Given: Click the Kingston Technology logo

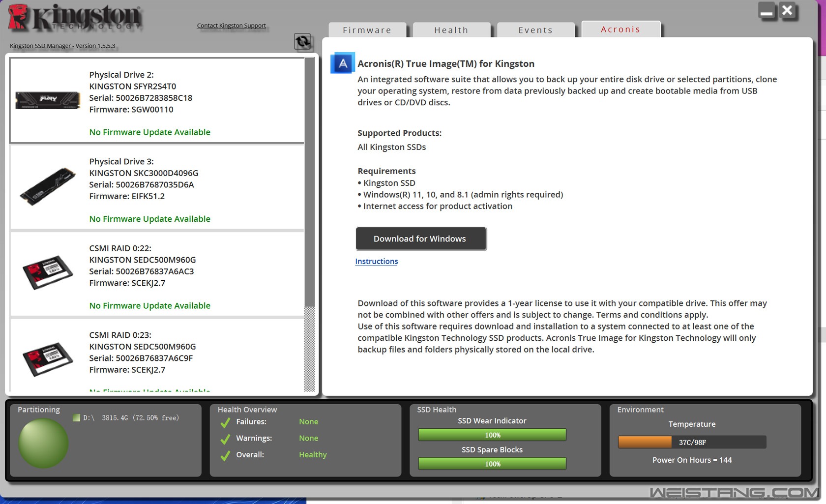Looking at the screenshot, I should pyautogui.click(x=75, y=18).
